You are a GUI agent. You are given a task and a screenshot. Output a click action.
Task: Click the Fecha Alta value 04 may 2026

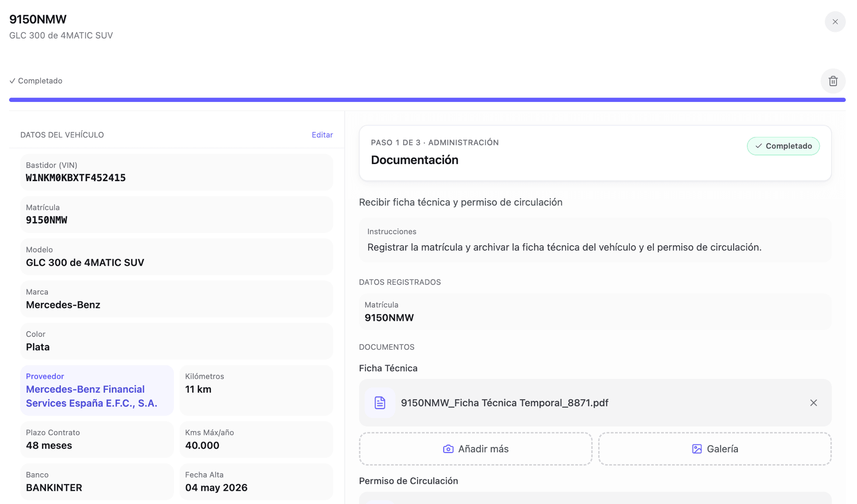point(216,488)
